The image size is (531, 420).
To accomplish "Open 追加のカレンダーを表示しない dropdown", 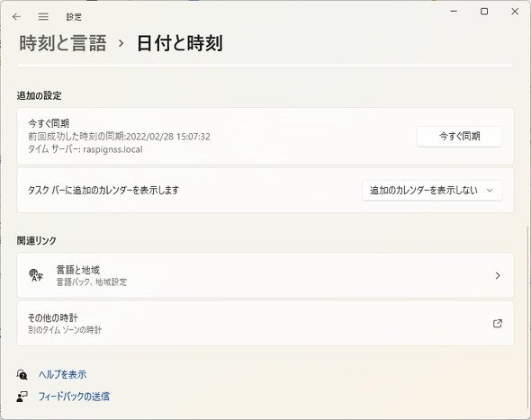I will coord(432,190).
